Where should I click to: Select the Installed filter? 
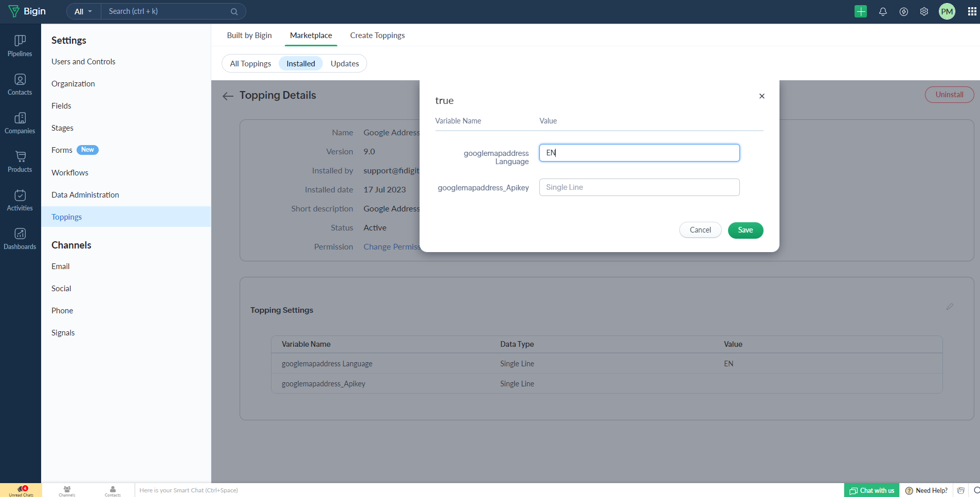tap(301, 63)
